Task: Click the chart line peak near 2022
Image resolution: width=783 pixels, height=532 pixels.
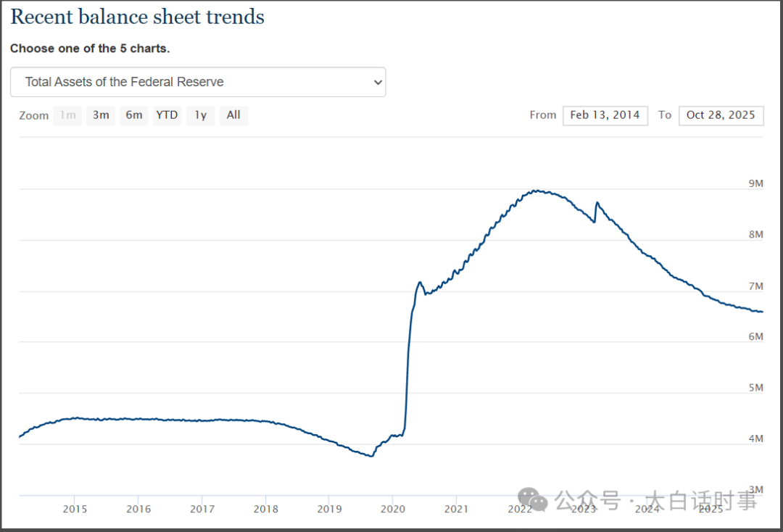Action: tap(535, 191)
